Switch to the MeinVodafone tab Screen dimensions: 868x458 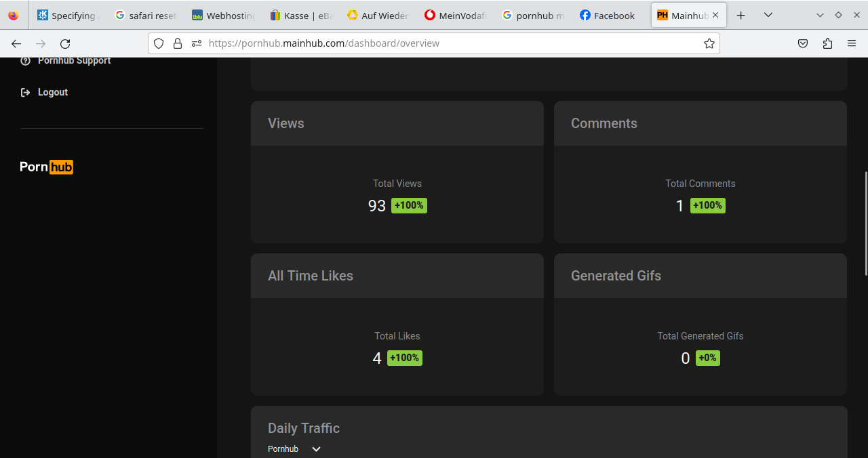[x=456, y=15]
